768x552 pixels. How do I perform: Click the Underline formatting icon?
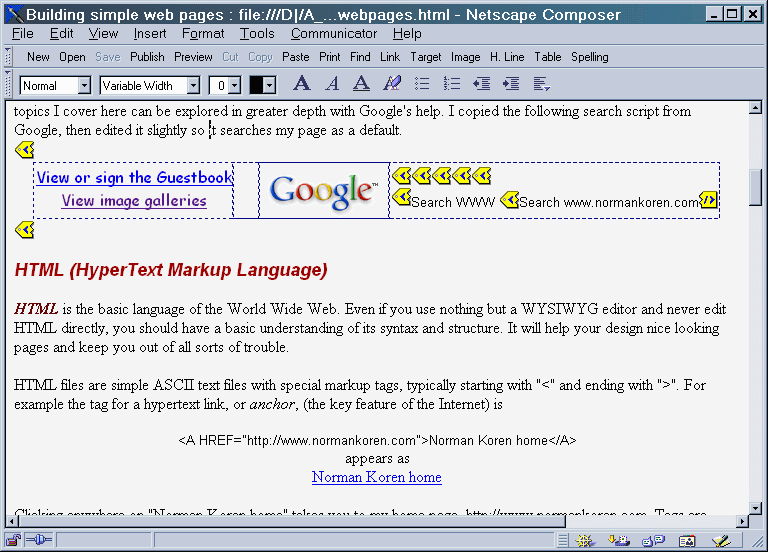(x=361, y=84)
